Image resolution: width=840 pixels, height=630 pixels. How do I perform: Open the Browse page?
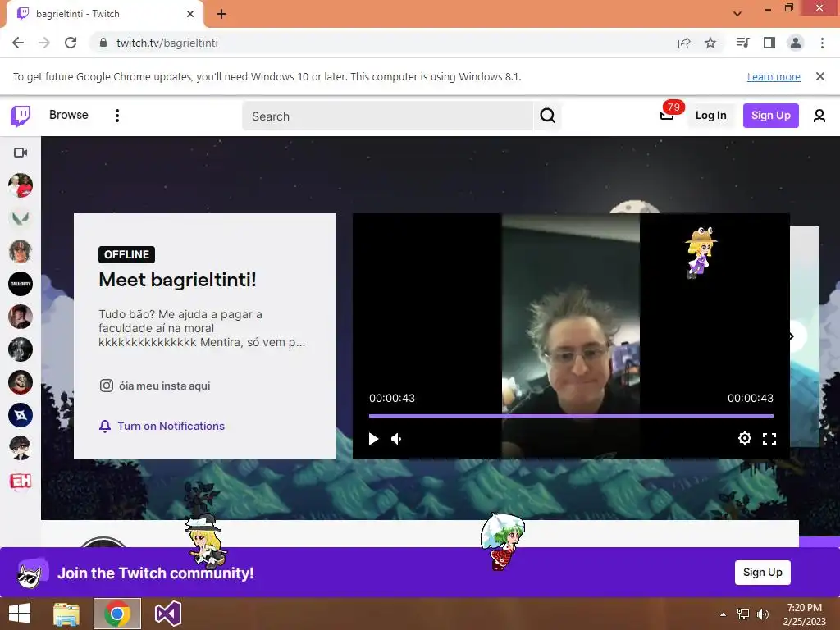69,115
